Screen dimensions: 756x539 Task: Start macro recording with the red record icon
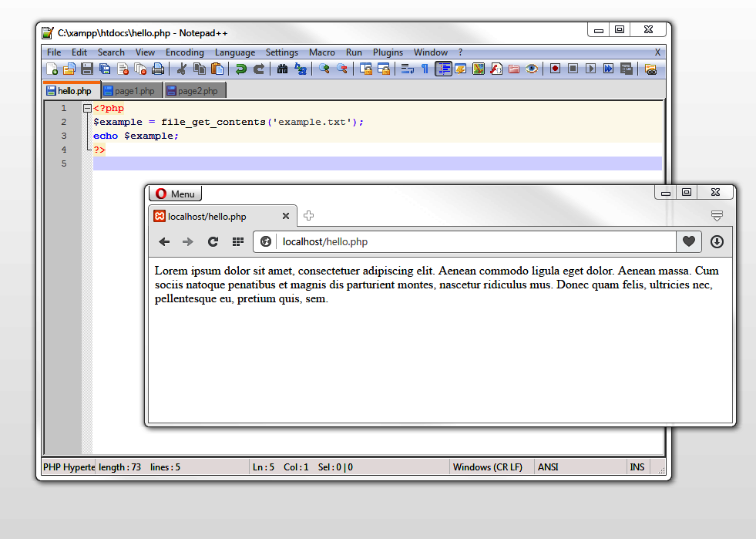pos(554,69)
